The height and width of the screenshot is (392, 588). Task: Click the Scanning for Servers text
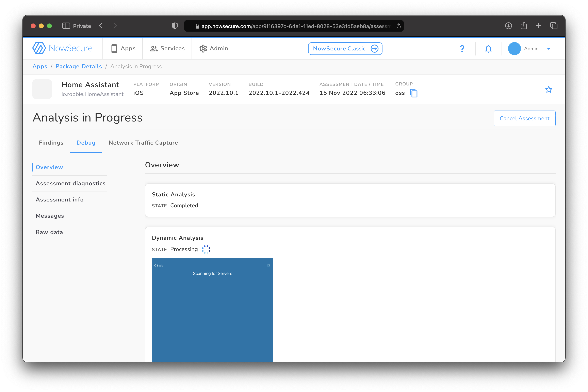pos(212,274)
